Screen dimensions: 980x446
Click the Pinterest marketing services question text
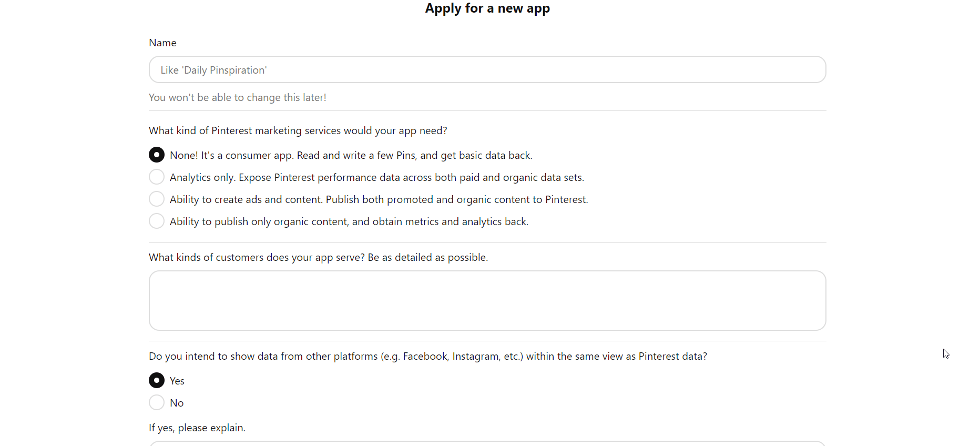(x=298, y=130)
